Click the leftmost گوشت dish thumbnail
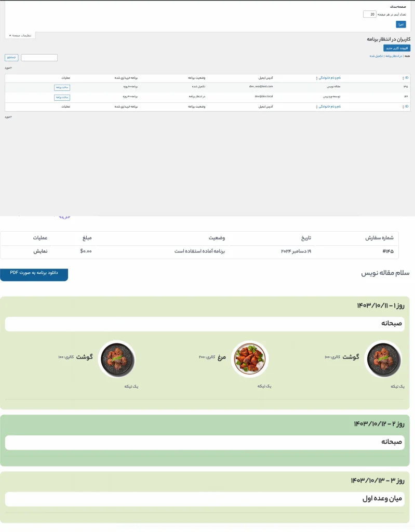 (117, 360)
